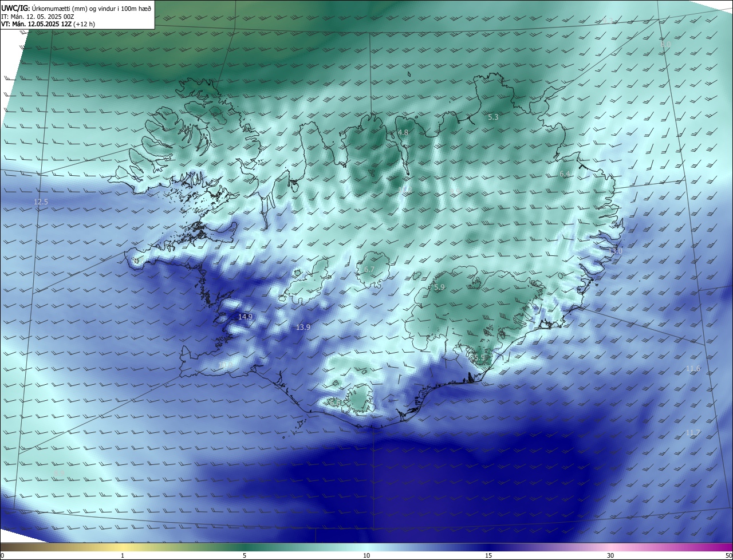This screenshot has width=733, height=560.
Task: Click the 11.7 value label on the map
Action: (x=693, y=432)
